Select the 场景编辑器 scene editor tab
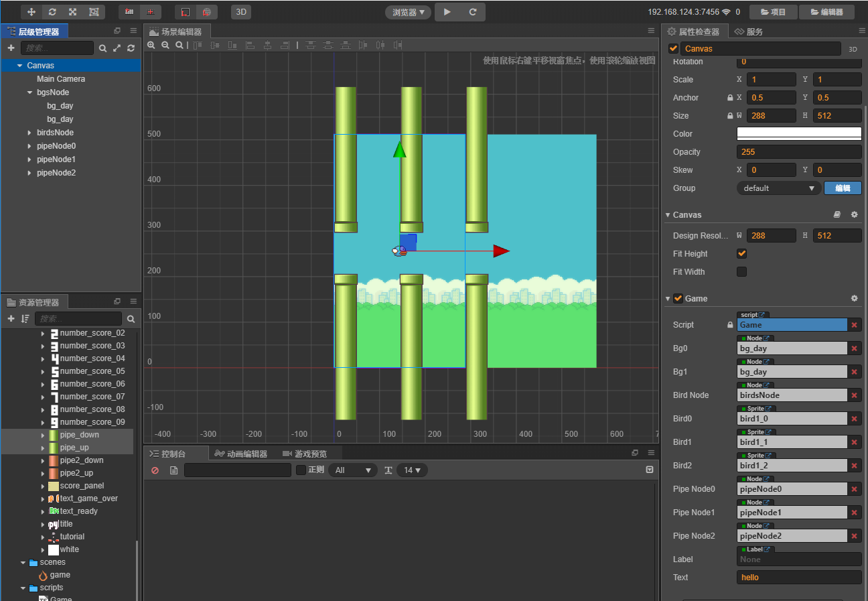 177,31
